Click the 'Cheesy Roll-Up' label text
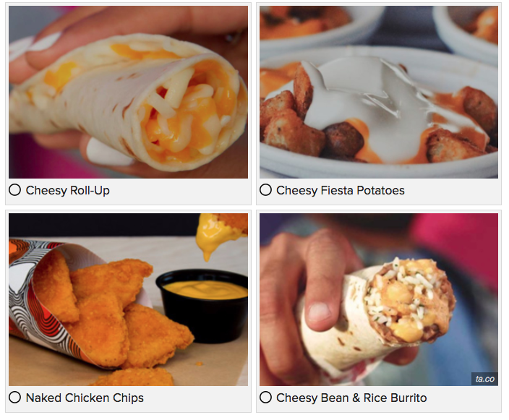509x420 pixels. pos(67,190)
